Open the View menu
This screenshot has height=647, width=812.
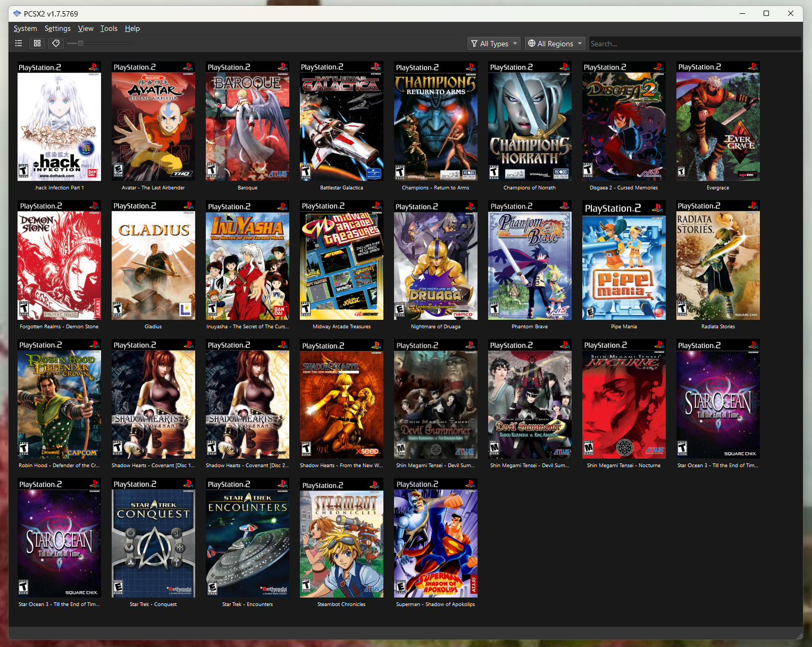click(x=86, y=29)
